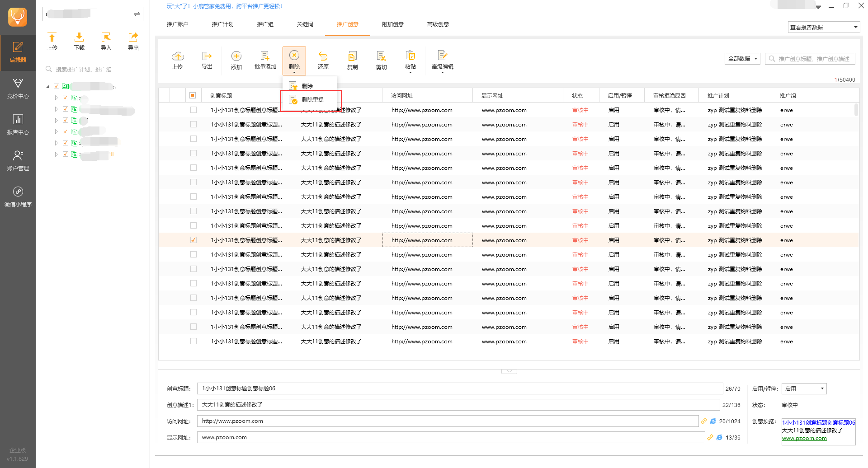Open the 编辑器 editor in sidebar
Screen dimensions: 868x468
coord(18,53)
